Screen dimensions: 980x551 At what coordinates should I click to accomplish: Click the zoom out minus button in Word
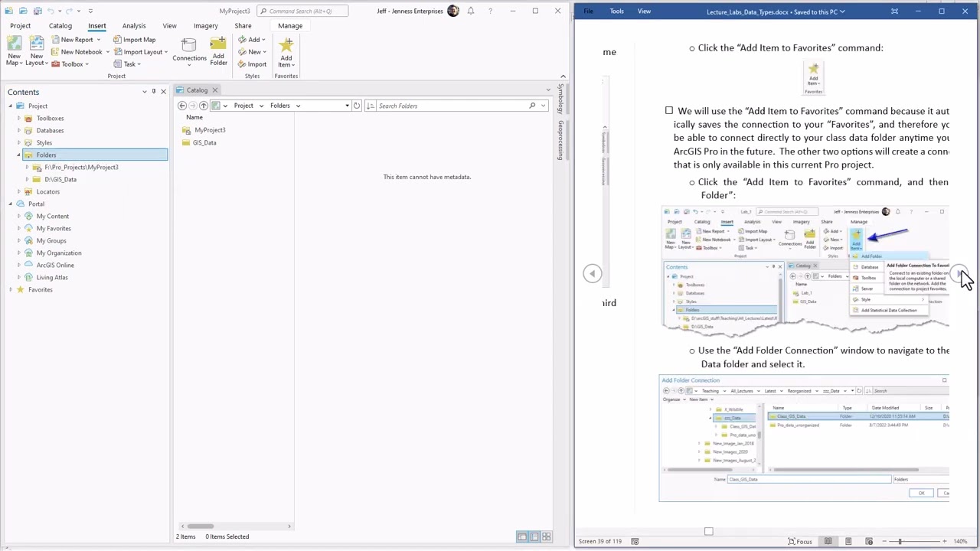coord(883,541)
